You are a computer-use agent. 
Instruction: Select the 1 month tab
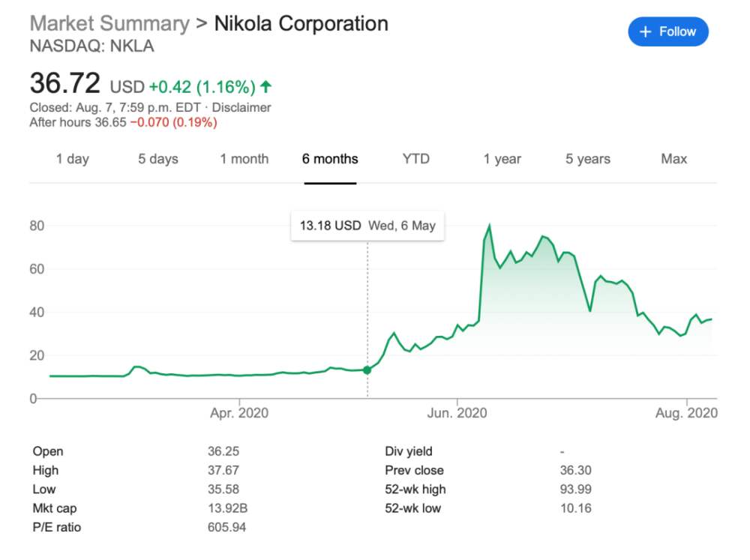pos(244,159)
